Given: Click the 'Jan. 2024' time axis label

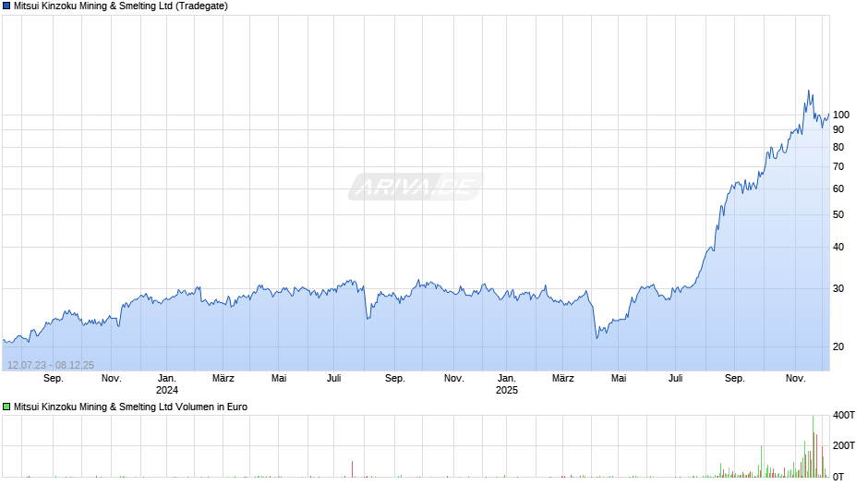Looking at the screenshot, I should click(x=166, y=384).
